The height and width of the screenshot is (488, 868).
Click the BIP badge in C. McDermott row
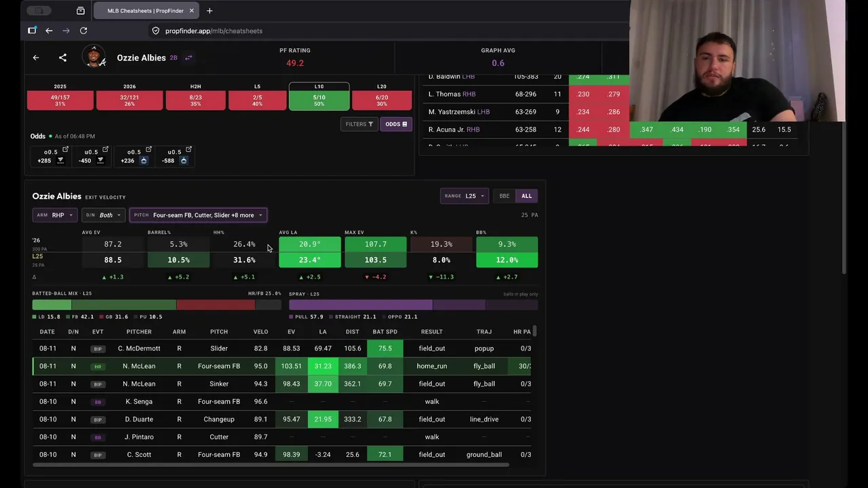coord(98,348)
